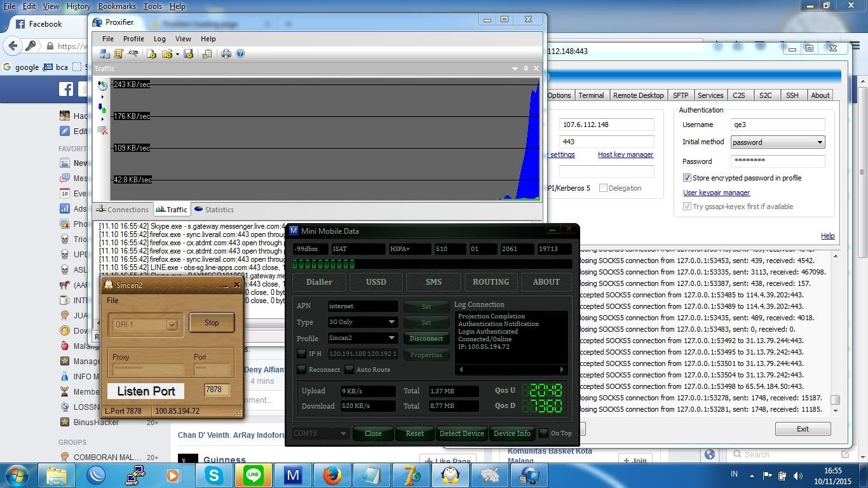Open the ROUTING section in Mini Mobile Data

tap(491, 282)
